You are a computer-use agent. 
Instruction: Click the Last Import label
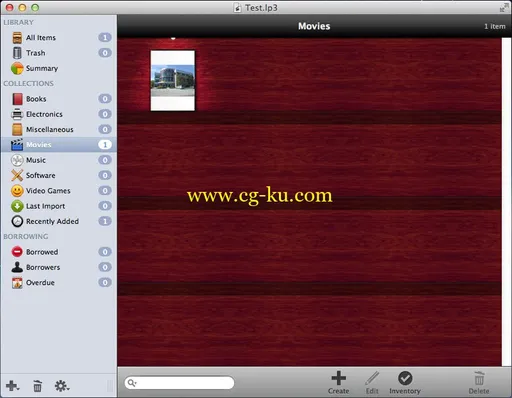[46, 206]
